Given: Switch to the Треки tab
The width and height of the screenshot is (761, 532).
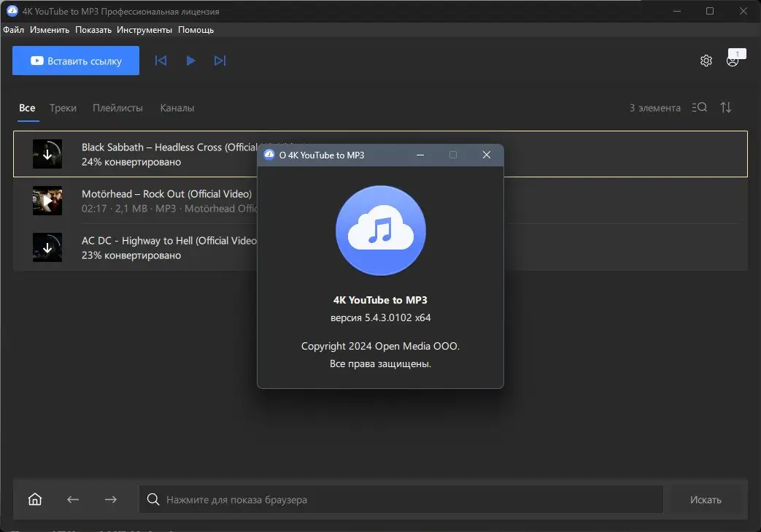Looking at the screenshot, I should coord(63,108).
